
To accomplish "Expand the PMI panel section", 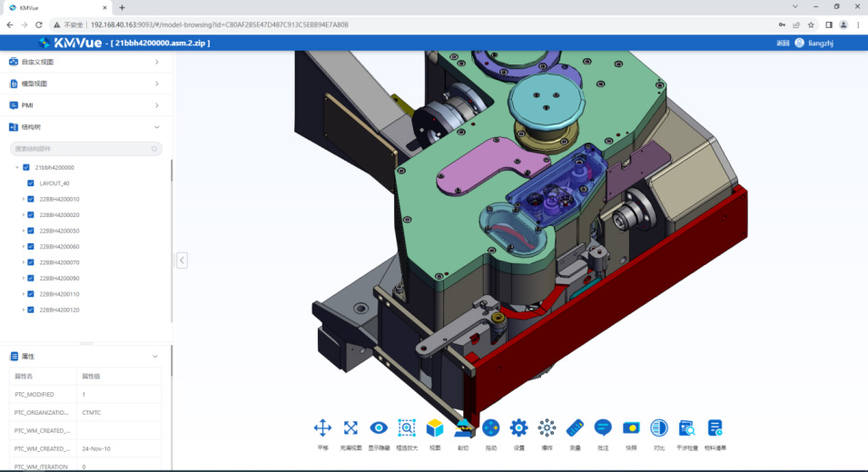I will (157, 105).
